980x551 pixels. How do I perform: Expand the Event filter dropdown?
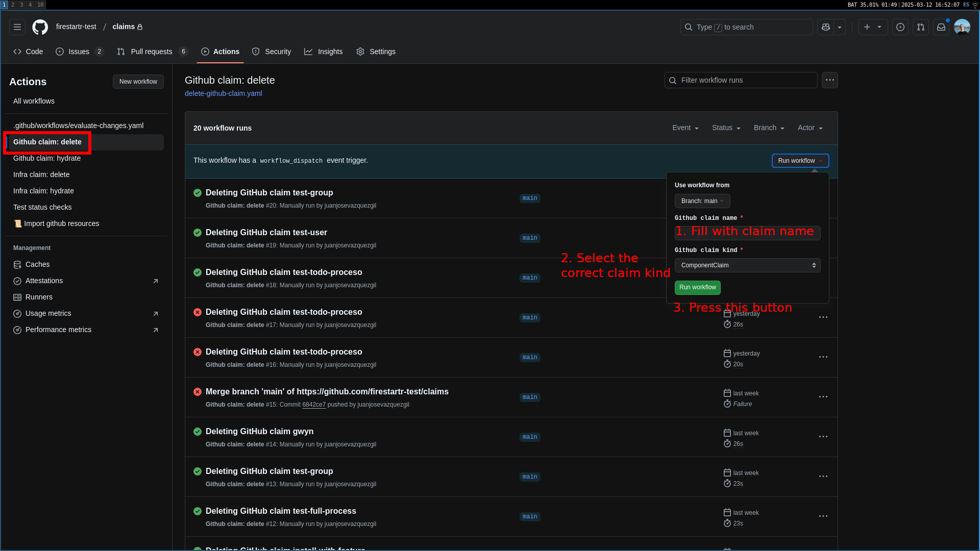tap(685, 128)
